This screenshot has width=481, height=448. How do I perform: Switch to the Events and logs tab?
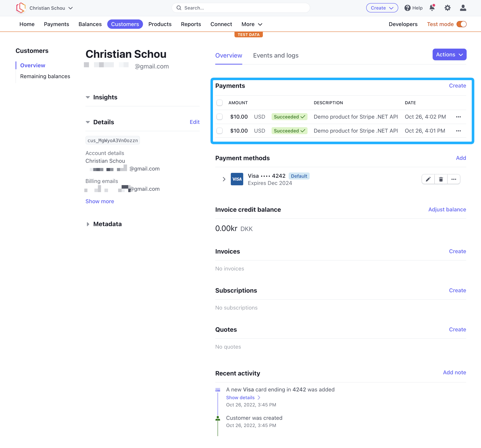coord(276,55)
